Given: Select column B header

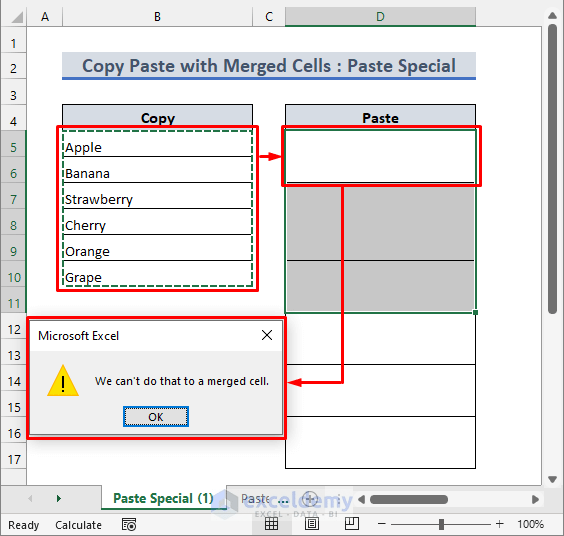Looking at the screenshot, I should point(158,17).
